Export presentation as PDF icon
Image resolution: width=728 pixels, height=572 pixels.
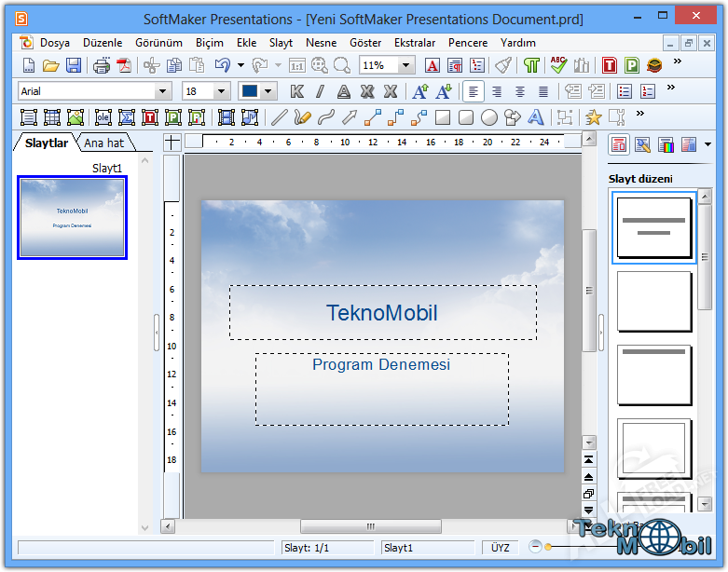pos(123,65)
